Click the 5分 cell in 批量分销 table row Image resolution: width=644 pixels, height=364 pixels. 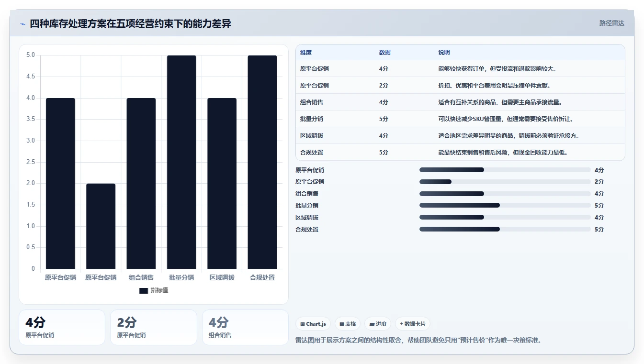(384, 119)
